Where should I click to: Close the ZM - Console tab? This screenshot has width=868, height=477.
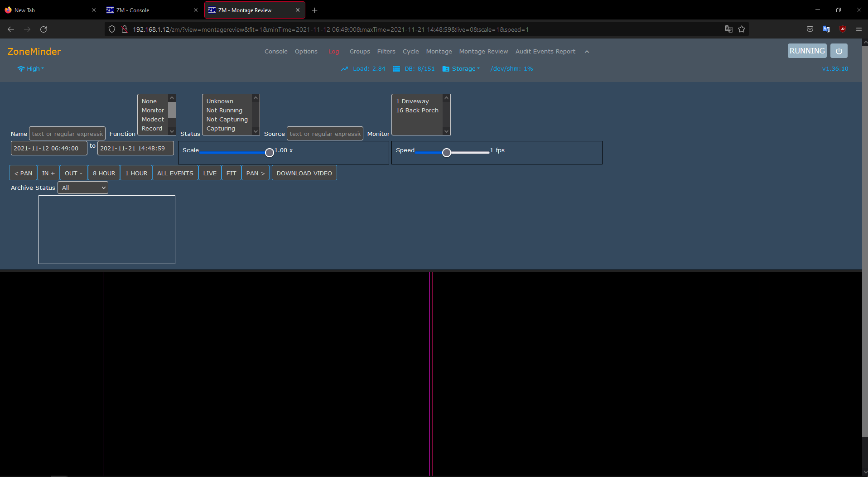196,10
